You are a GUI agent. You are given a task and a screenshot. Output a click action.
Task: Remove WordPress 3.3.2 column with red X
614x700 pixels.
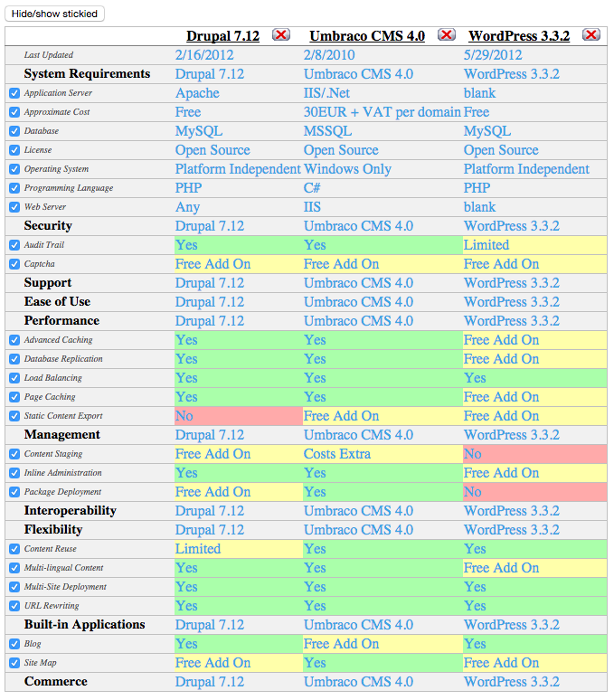pos(591,35)
